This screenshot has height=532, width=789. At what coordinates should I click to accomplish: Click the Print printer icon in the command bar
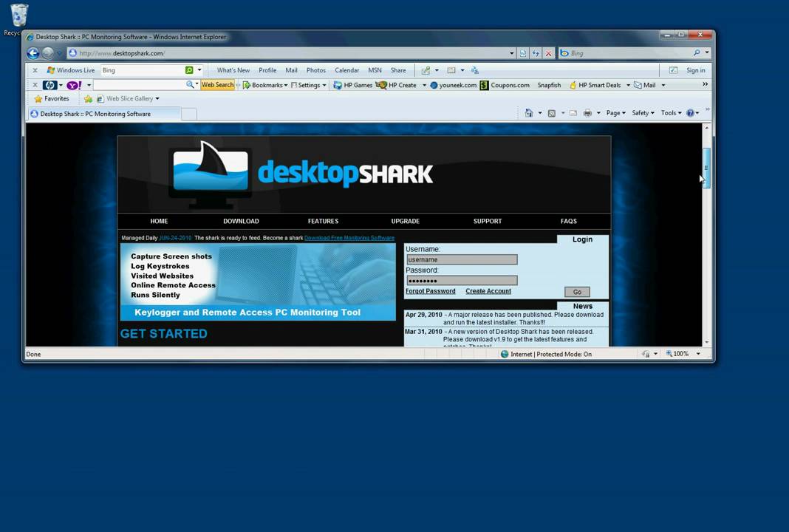tap(587, 113)
